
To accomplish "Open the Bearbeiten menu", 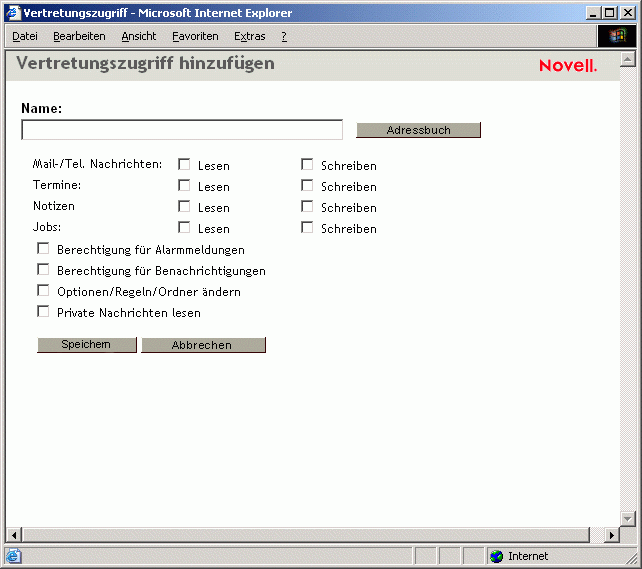I will 79,36.
